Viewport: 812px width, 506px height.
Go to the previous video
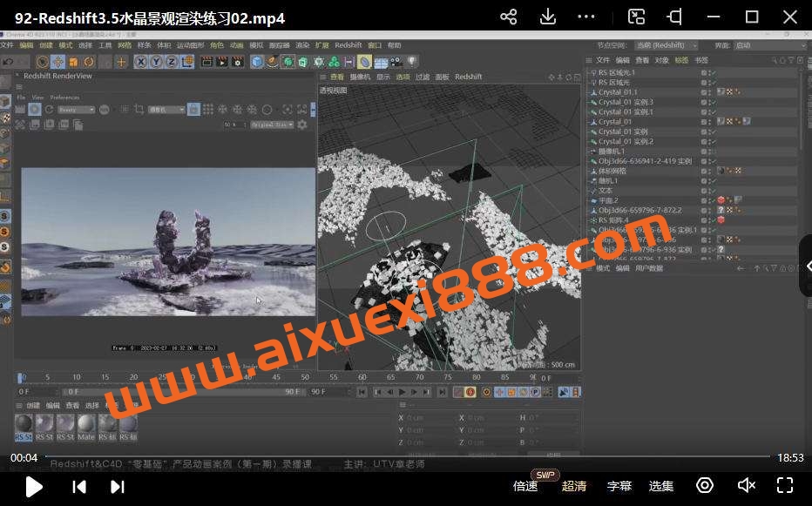coord(78,486)
